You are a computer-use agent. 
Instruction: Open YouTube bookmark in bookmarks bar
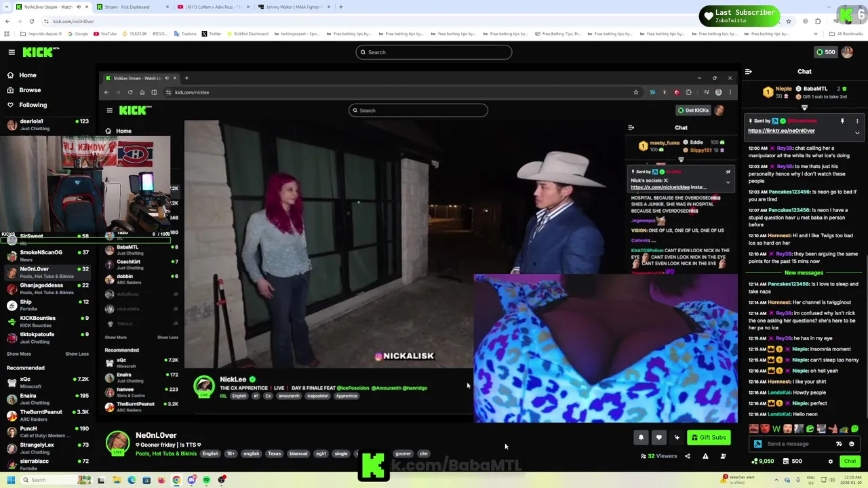(104, 34)
